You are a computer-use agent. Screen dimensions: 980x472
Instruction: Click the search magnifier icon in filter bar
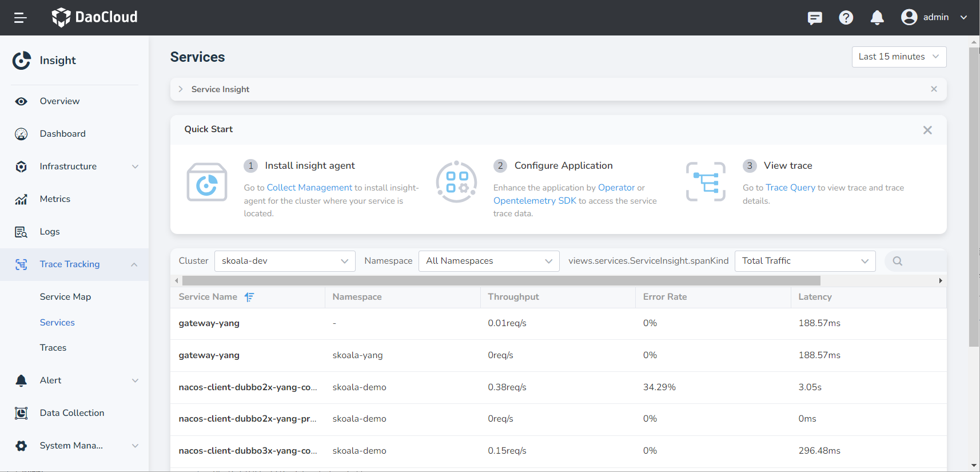pos(898,261)
